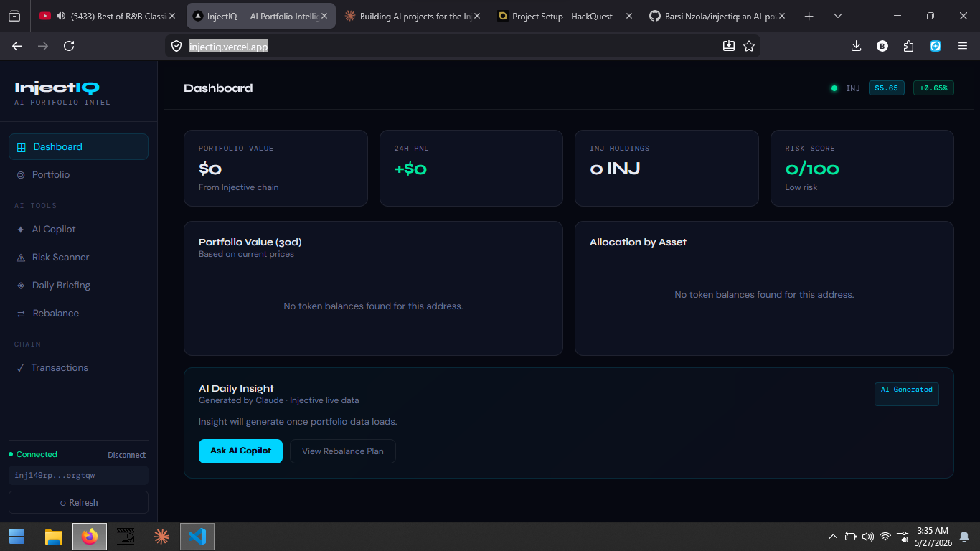The image size is (980, 551).
Task: Expand the list all tabs dropdown
Action: click(837, 16)
